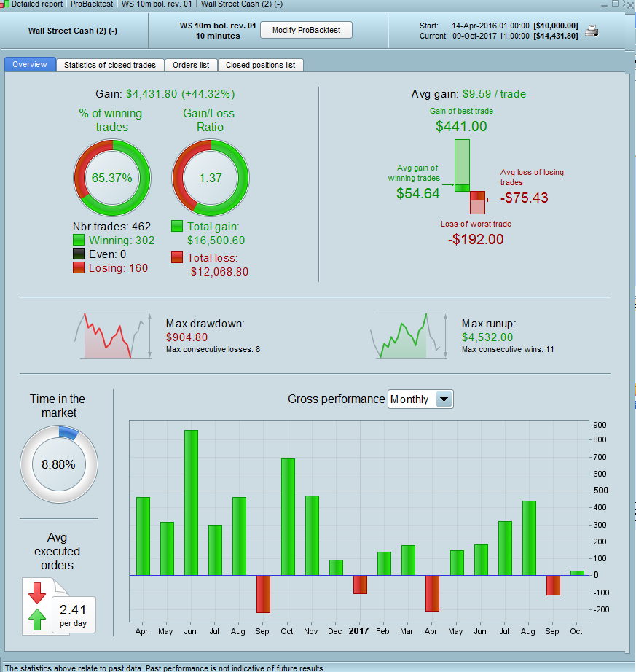Click the red September 2016 loss bar
636x672 pixels.
point(263,594)
